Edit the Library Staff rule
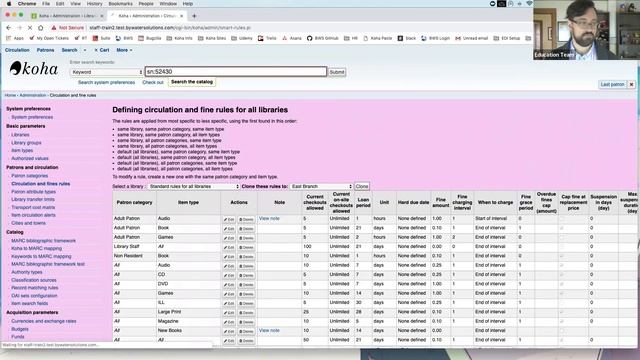The height and width of the screenshot is (360, 640). pos(229,248)
